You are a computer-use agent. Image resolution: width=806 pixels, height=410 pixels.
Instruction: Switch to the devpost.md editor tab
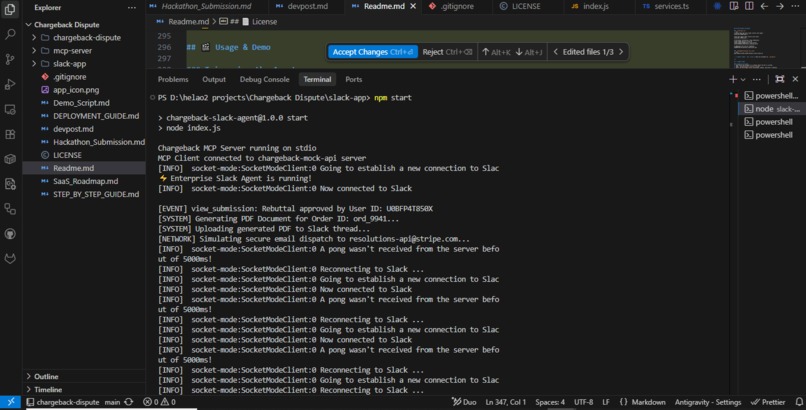coord(307,6)
